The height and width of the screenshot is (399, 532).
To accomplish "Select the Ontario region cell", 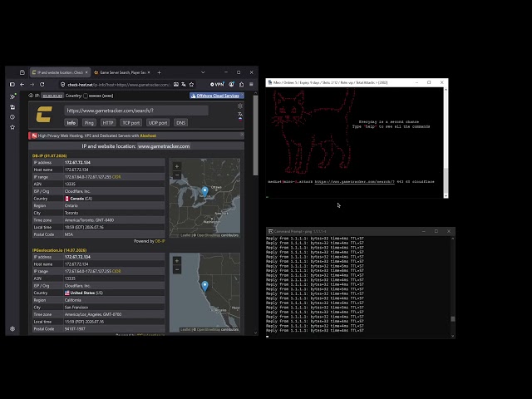I will point(115,206).
